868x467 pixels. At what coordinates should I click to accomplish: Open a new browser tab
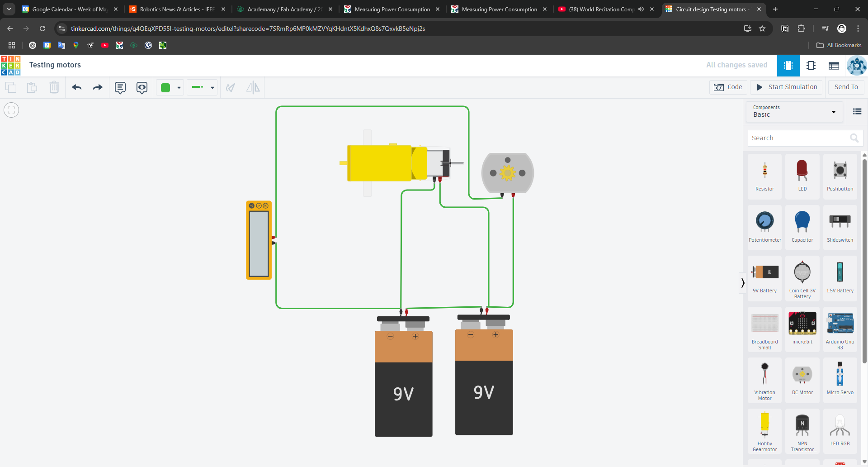pyautogui.click(x=775, y=9)
